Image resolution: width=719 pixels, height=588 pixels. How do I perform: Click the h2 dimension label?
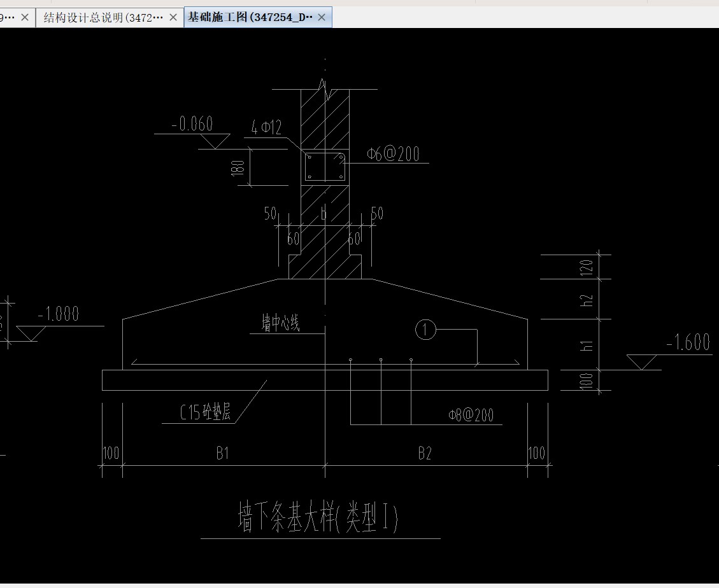587,300
